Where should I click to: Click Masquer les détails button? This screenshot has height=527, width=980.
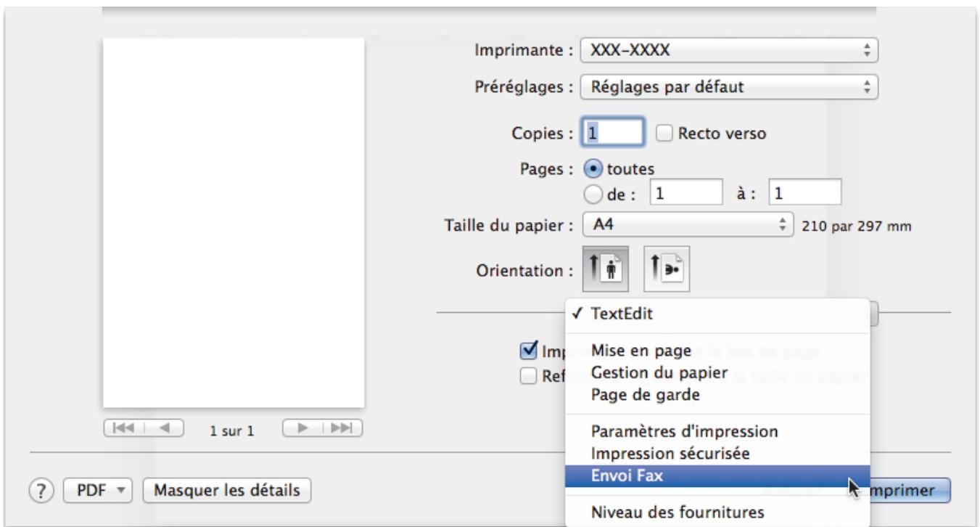point(228,491)
